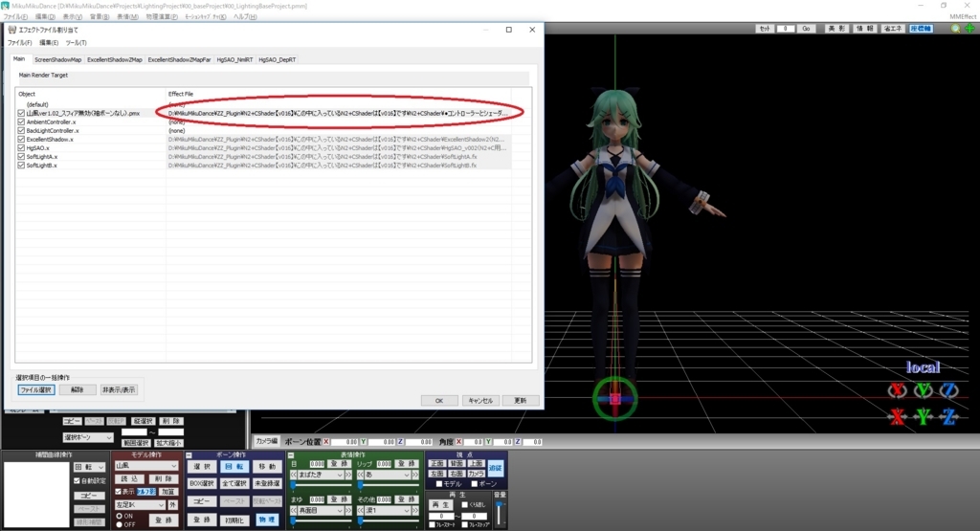Click the 非表示/表示 button
980x531 pixels.
coord(119,389)
